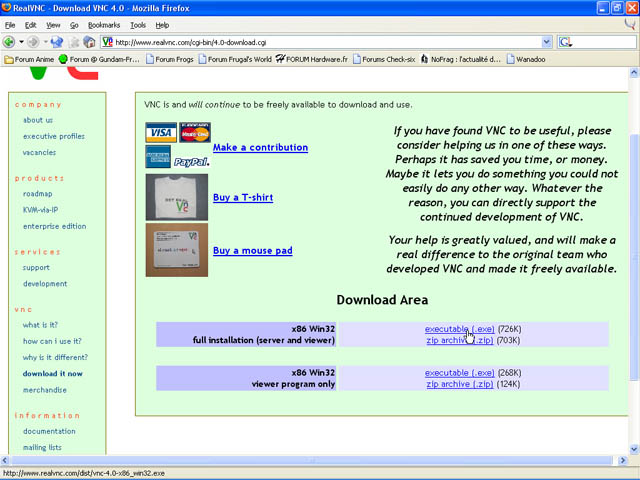Click the T-shirt product photo
Image resolution: width=640 pixels, height=480 pixels.
point(177,197)
